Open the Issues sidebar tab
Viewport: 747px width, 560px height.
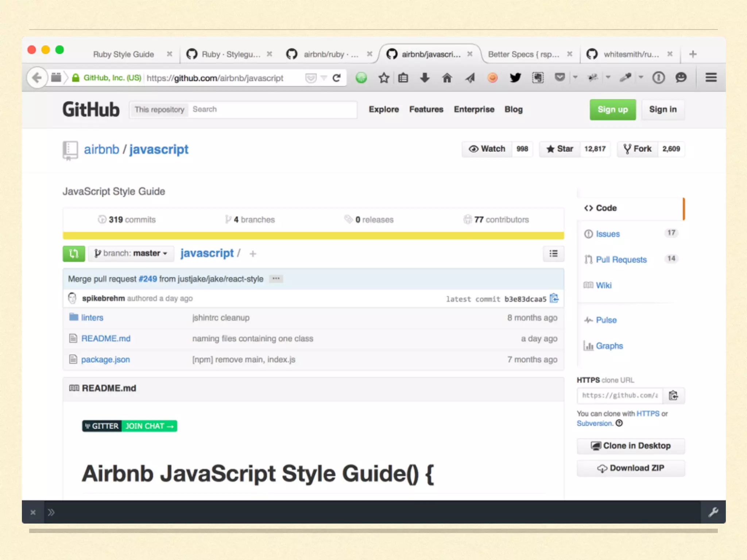tap(608, 234)
